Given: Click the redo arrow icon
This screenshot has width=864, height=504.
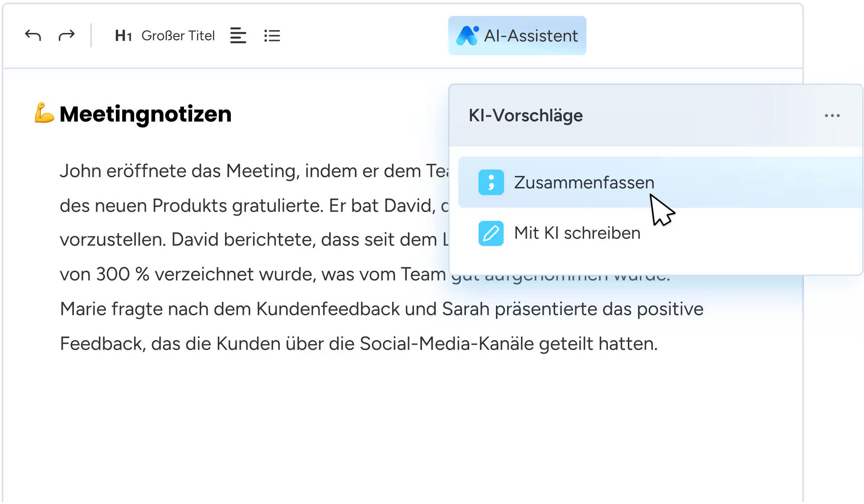Looking at the screenshot, I should (66, 35).
